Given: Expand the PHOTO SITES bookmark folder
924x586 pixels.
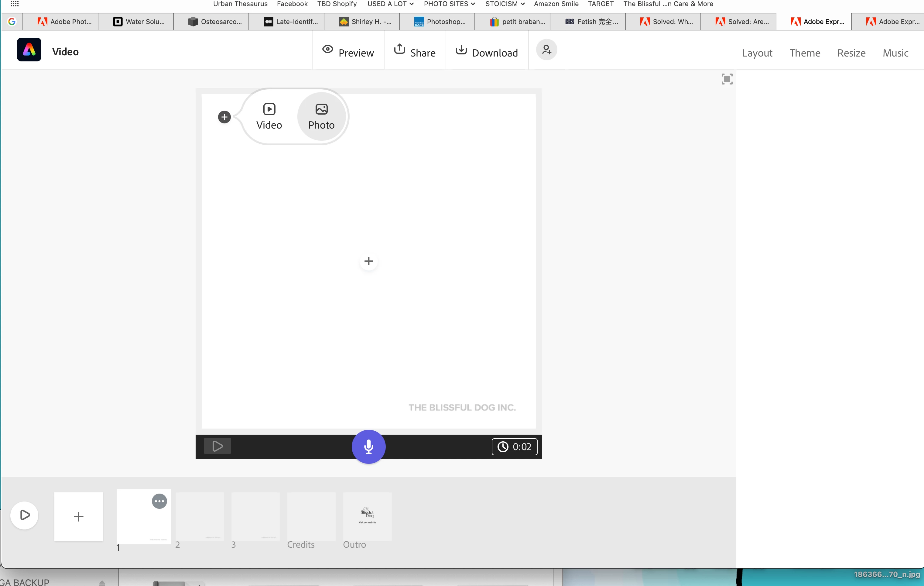Looking at the screenshot, I should point(449,4).
